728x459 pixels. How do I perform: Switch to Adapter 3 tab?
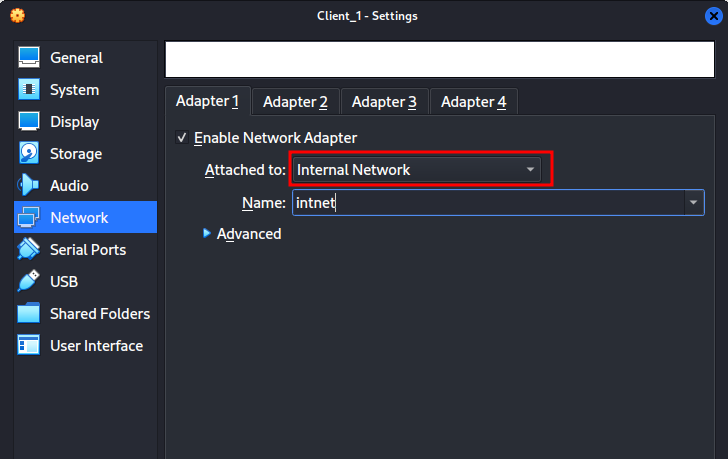pyautogui.click(x=384, y=102)
